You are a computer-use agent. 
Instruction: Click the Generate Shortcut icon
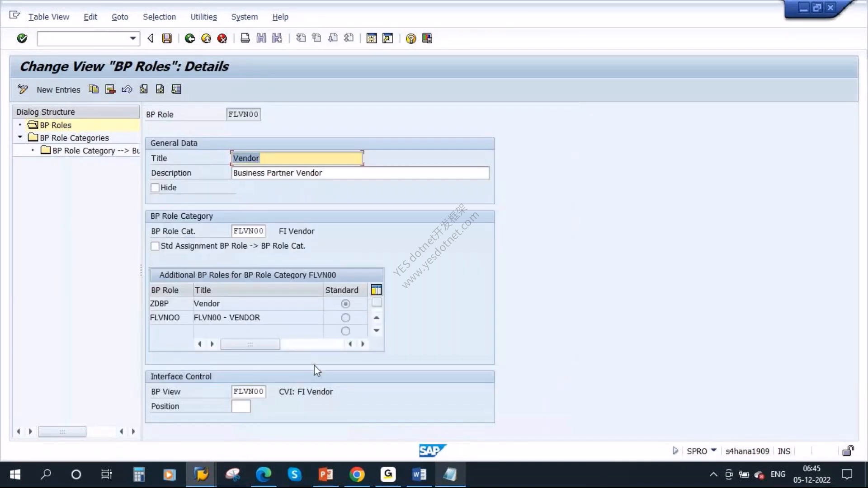[387, 38]
